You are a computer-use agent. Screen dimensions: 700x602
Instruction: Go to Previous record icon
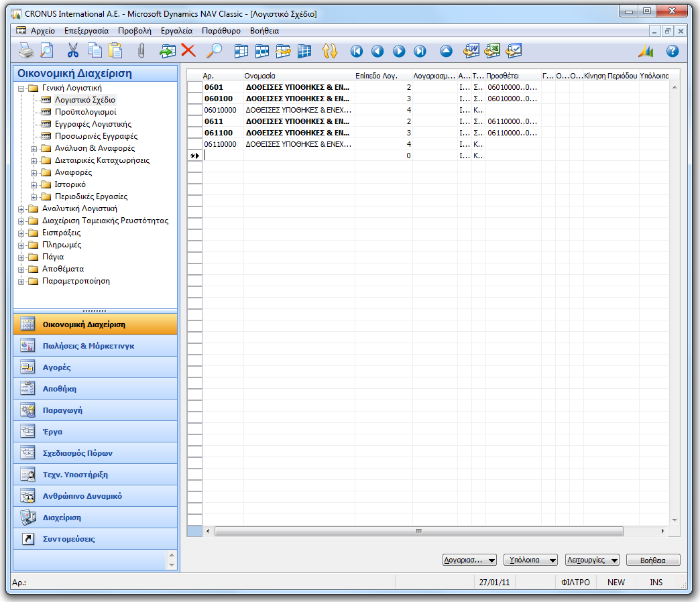[377, 52]
